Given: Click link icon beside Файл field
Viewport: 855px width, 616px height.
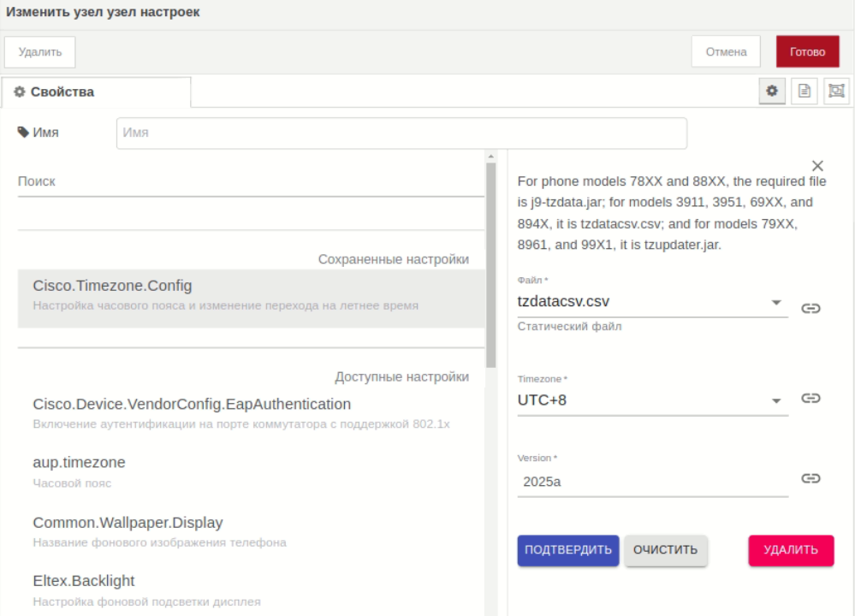Looking at the screenshot, I should [x=810, y=308].
